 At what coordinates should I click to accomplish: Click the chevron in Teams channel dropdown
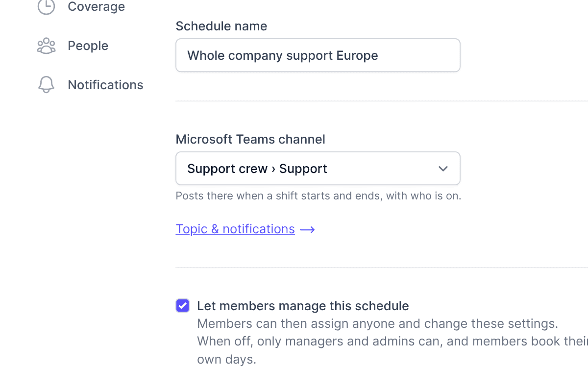click(x=443, y=169)
